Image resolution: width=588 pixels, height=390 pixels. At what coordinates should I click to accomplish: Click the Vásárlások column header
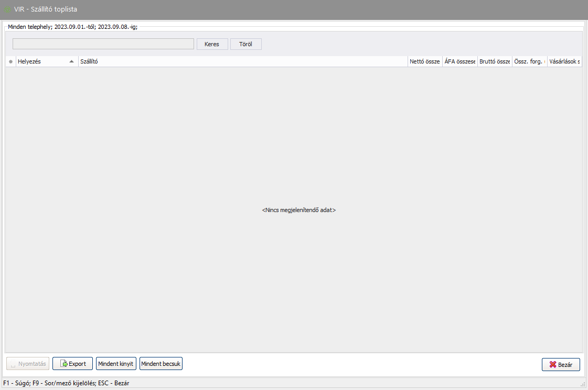tap(564, 61)
